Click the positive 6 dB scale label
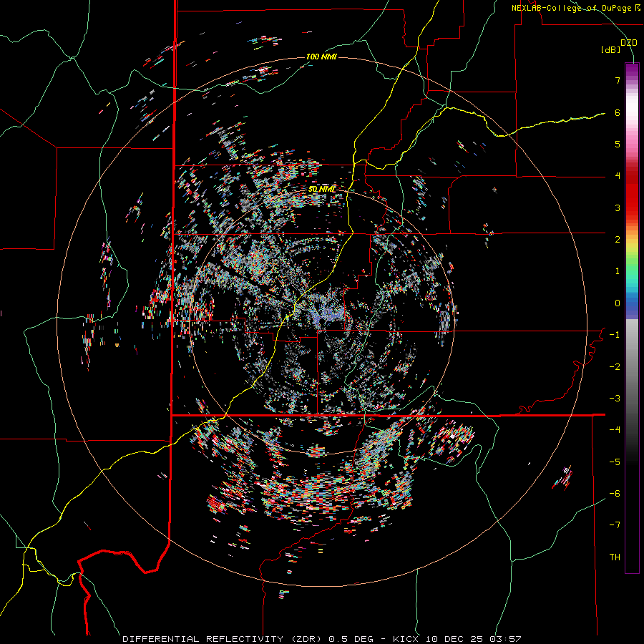The image size is (644, 644). coord(618,112)
